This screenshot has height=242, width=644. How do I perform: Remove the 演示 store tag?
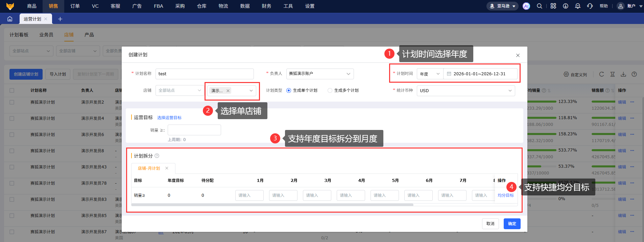pos(228,91)
